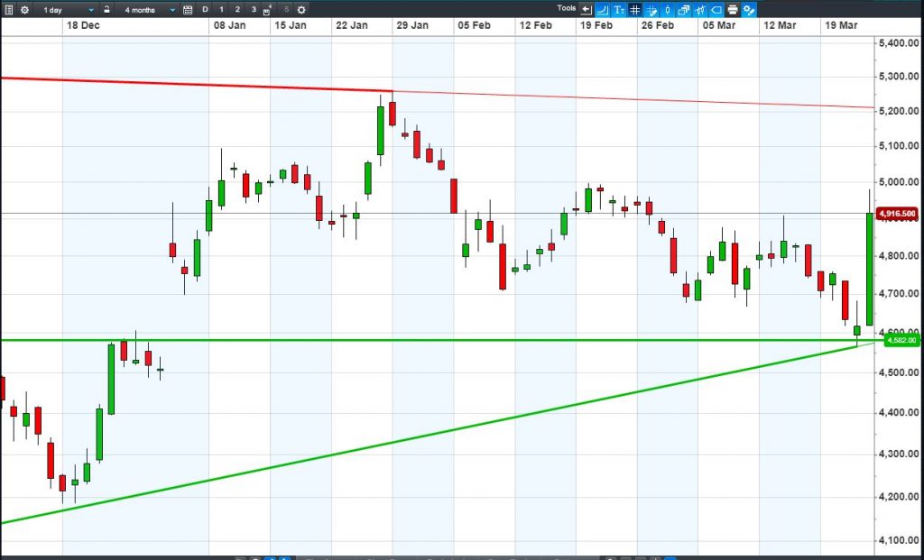Click the 4,300.00 price axis label
This screenshot has width=924, height=560.
pyautogui.click(x=898, y=454)
